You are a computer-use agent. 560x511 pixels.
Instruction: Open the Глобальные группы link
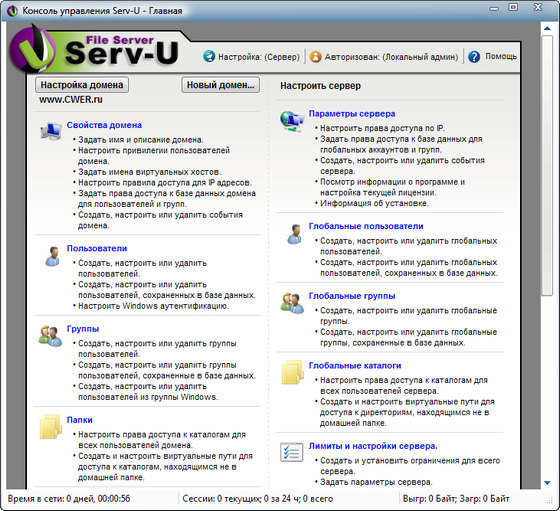pos(352,296)
